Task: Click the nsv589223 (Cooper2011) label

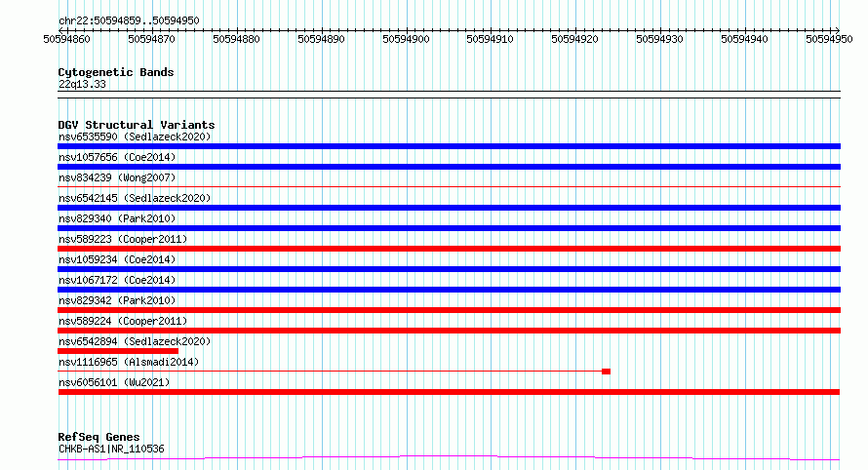Action: [x=123, y=239]
